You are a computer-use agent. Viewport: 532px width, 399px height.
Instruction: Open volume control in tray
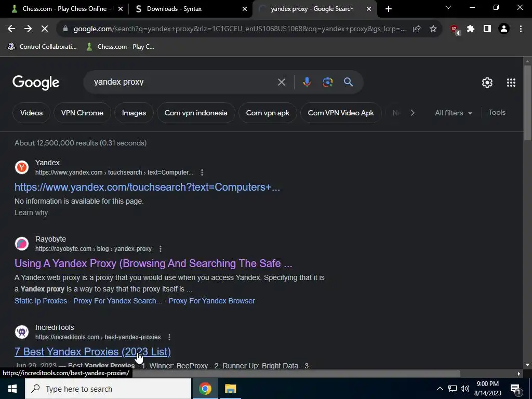[465, 389]
